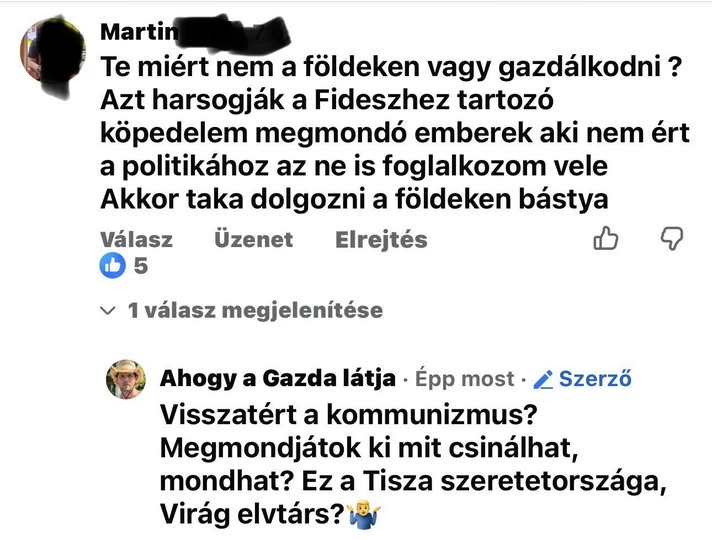Image resolution: width=712 pixels, height=540 pixels.
Task: Dislike Martin's comment with the thumbs-down icon
Action: 673,238
